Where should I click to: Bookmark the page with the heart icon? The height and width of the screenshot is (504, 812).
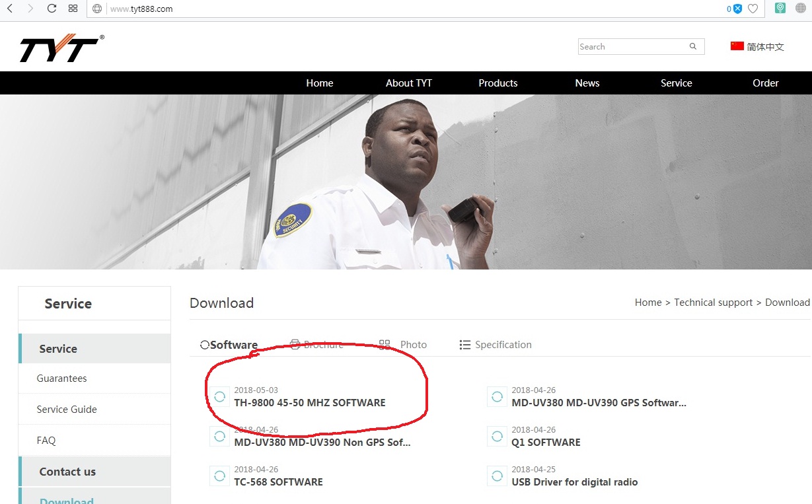click(x=753, y=9)
